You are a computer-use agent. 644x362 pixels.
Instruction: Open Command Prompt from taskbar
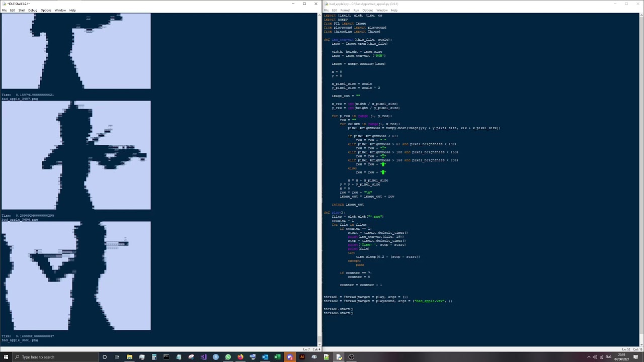(166, 357)
